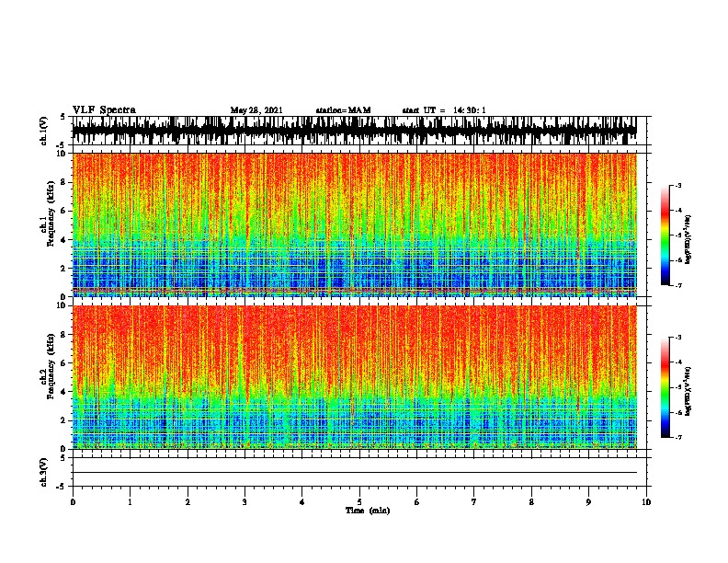Select the date text 'May 28, 2021'
The image size is (728, 563).
(256, 110)
